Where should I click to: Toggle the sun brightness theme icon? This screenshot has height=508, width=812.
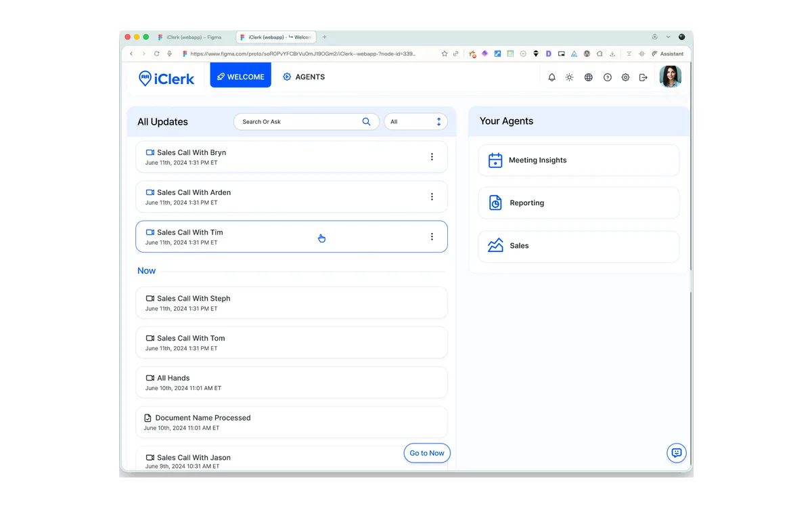(x=570, y=77)
